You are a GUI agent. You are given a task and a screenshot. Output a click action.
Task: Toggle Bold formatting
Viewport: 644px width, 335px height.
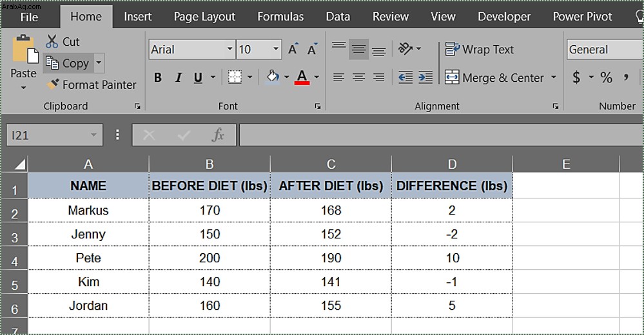point(158,77)
